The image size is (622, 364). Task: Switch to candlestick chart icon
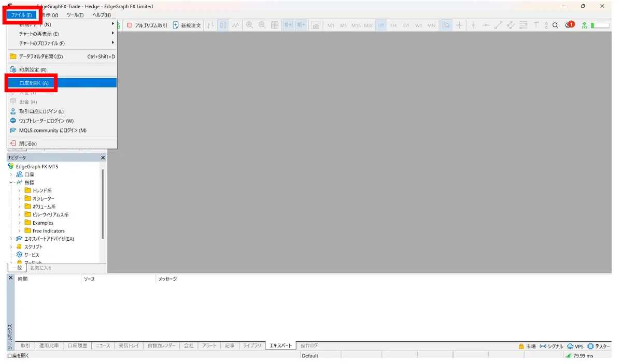(223, 25)
